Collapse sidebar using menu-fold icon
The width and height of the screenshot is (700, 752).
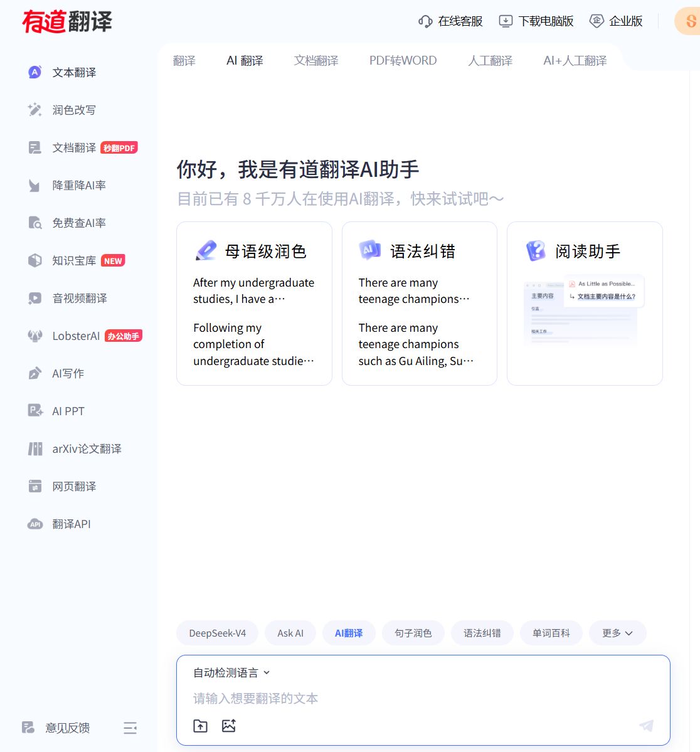[x=130, y=728]
